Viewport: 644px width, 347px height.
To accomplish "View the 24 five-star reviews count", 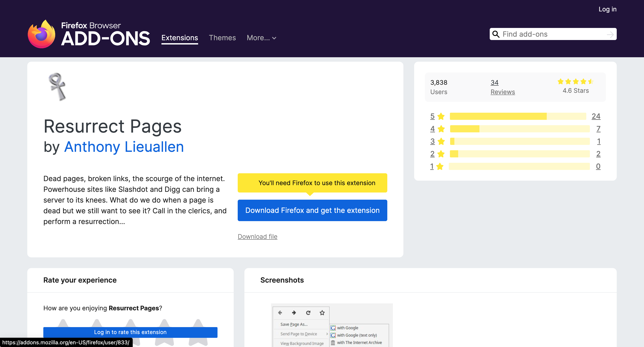I will [596, 116].
